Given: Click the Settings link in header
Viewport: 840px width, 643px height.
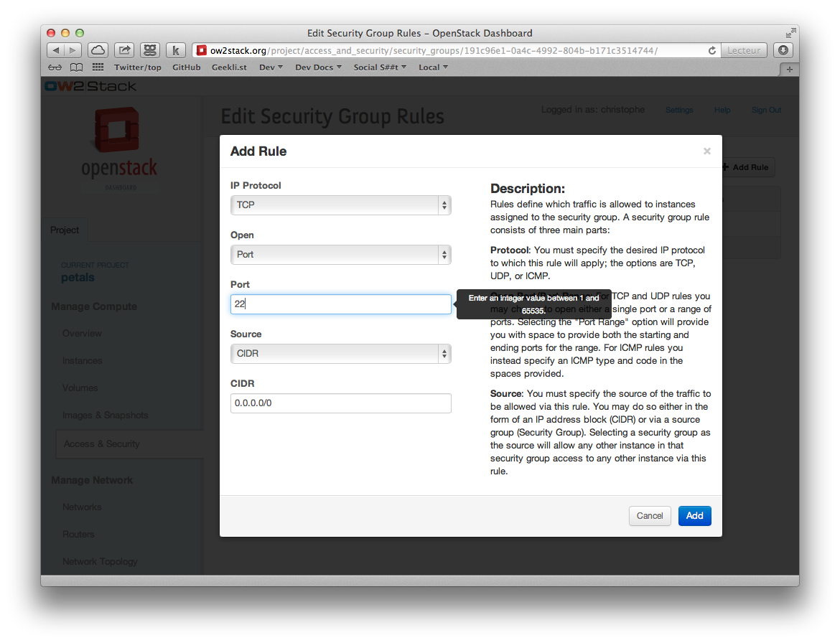Looking at the screenshot, I should click(x=679, y=110).
